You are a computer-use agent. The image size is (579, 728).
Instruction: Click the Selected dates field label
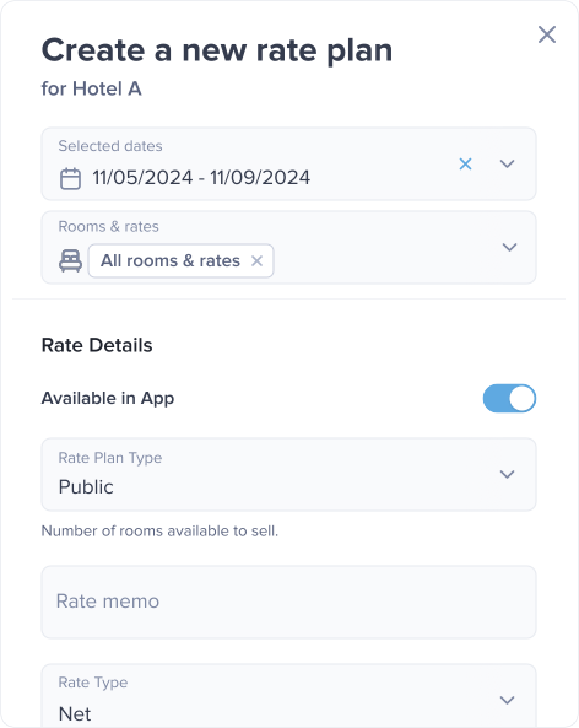(x=110, y=146)
